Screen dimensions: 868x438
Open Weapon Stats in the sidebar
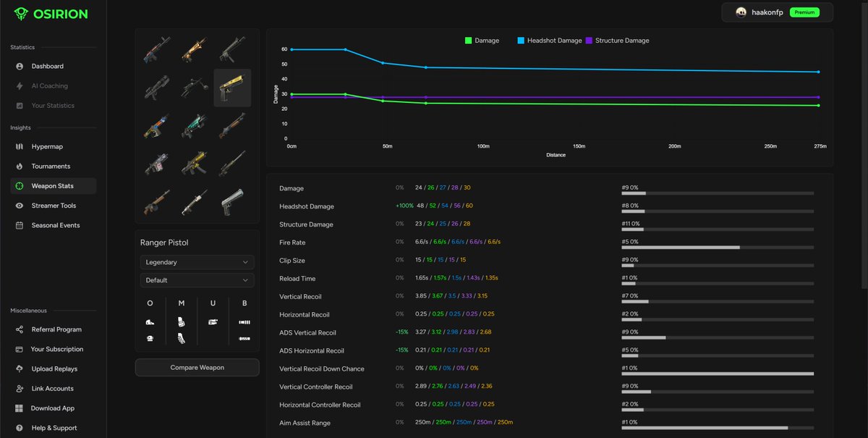(53, 186)
